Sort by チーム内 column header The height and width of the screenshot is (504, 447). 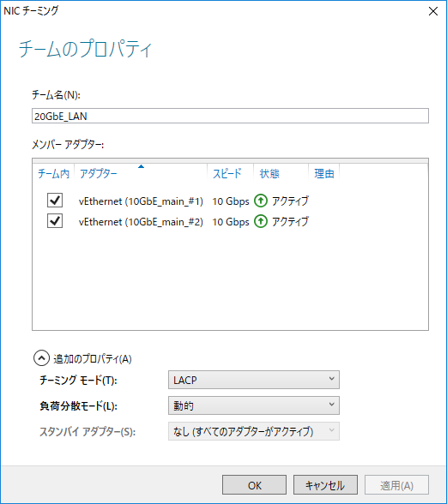[53, 173]
